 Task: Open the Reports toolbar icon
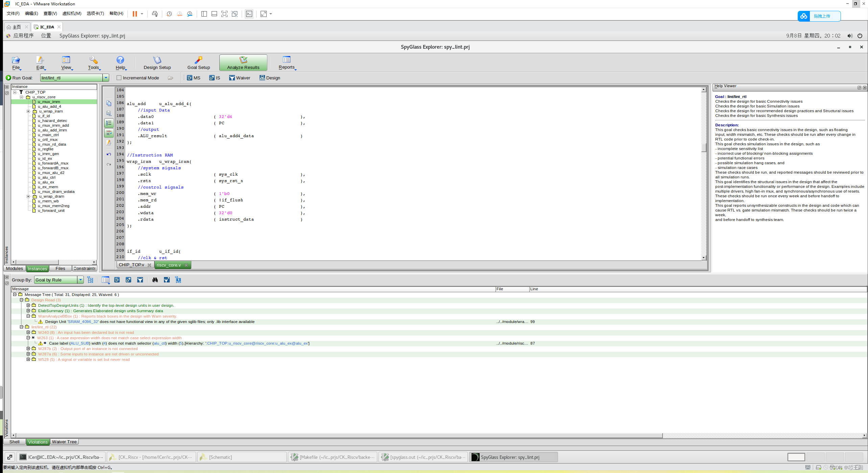click(287, 60)
